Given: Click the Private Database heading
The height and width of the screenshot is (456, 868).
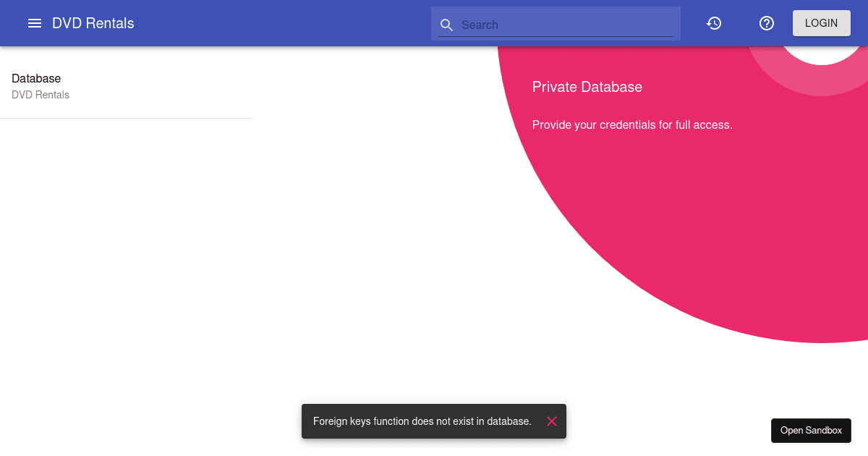Looking at the screenshot, I should [587, 87].
